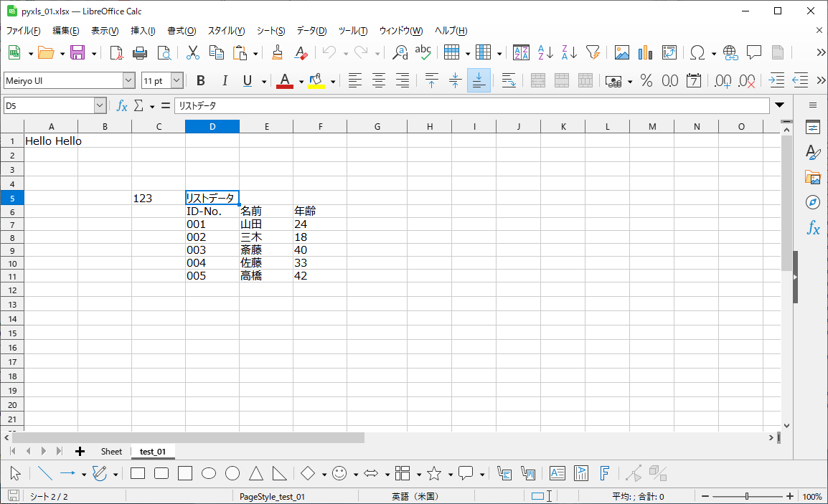This screenshot has height=504, width=828.
Task: Click the Insert Chart icon
Action: tap(645, 52)
